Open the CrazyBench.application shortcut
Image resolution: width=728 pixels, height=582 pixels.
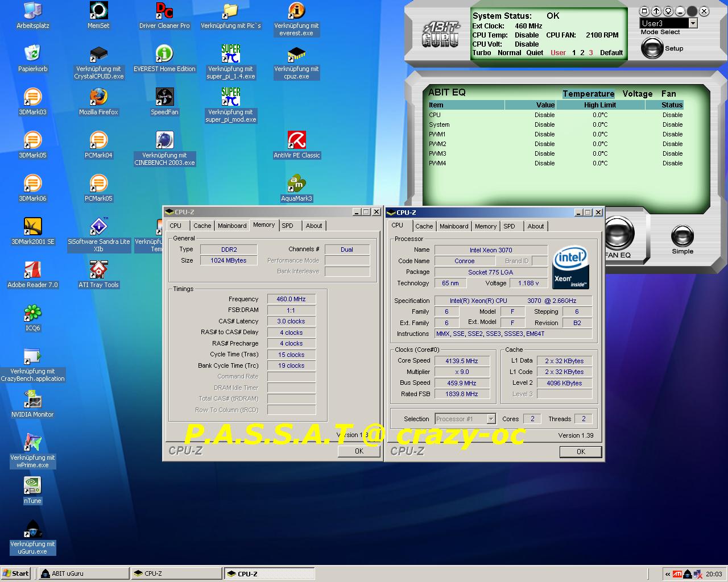pos(32,365)
